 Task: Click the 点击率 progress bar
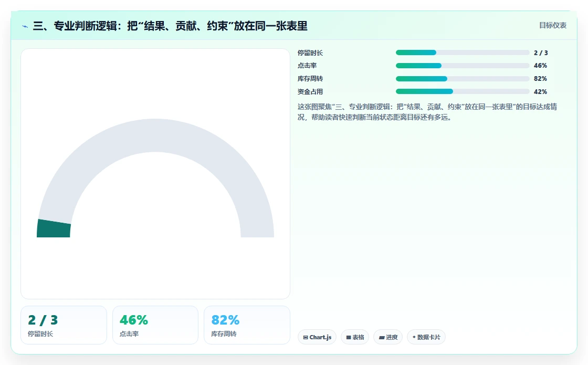463,66
